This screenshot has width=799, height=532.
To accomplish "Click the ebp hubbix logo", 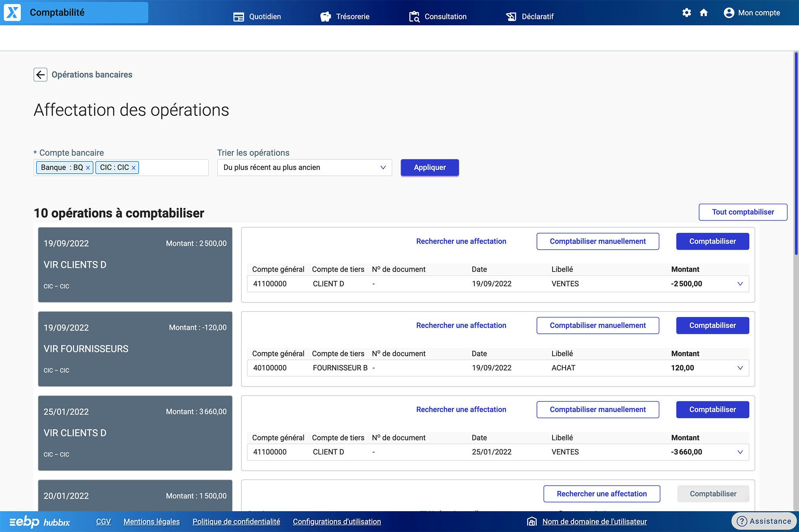I will tap(38, 522).
